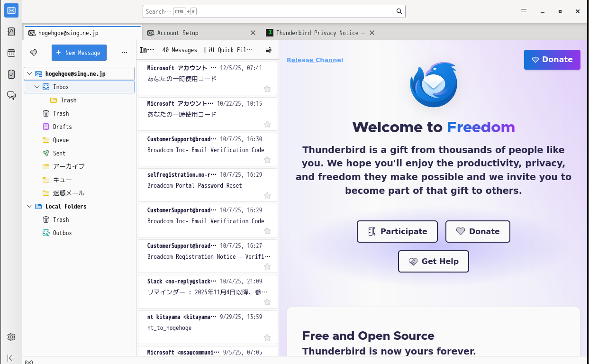Open the Broadcom Portal Password Reset message
The image size is (589, 364).
tap(208, 185)
